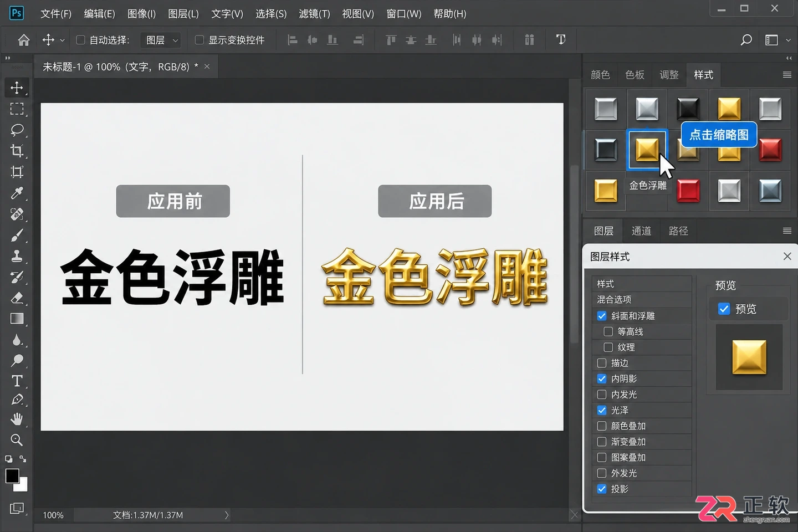Select the Eraser tool
The width and height of the screenshot is (798, 532).
point(17,298)
